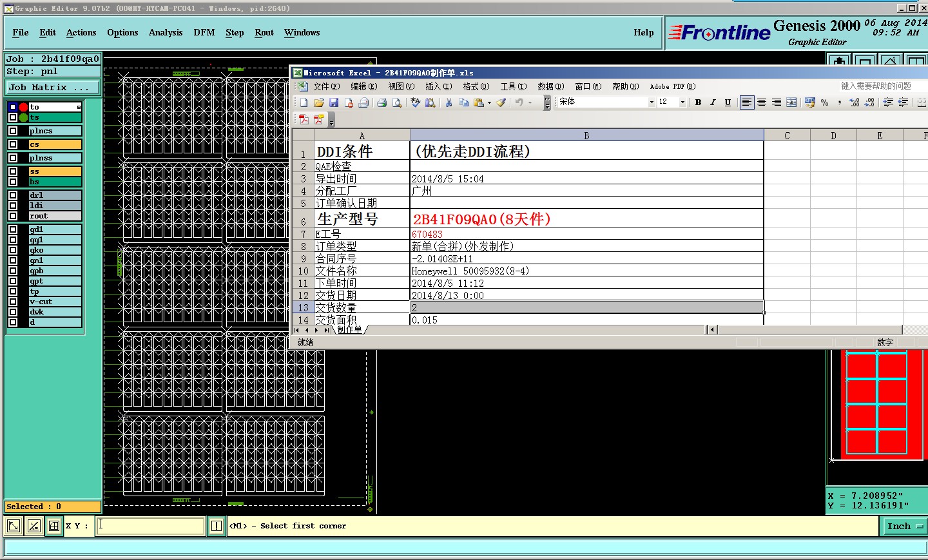Open the font size 12 dropdown
The height and width of the screenshot is (560, 928).
[x=682, y=102]
